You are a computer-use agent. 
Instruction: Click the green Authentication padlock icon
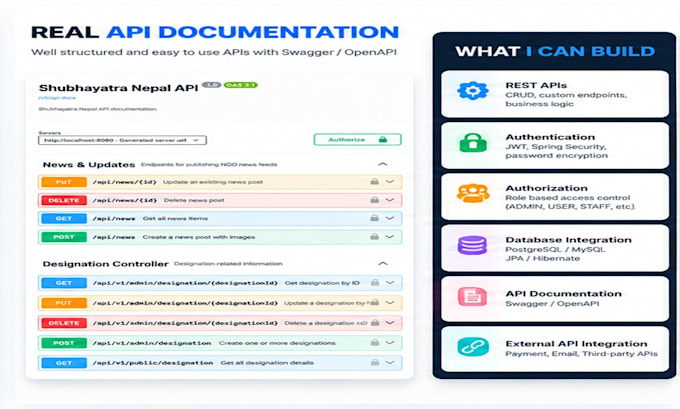[x=473, y=142]
